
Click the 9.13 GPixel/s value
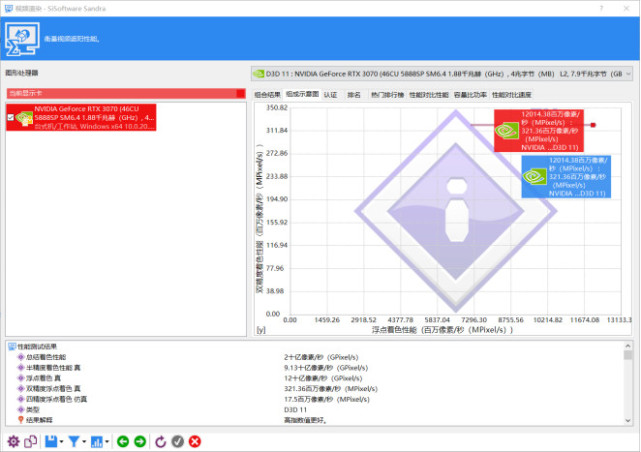[326, 368]
